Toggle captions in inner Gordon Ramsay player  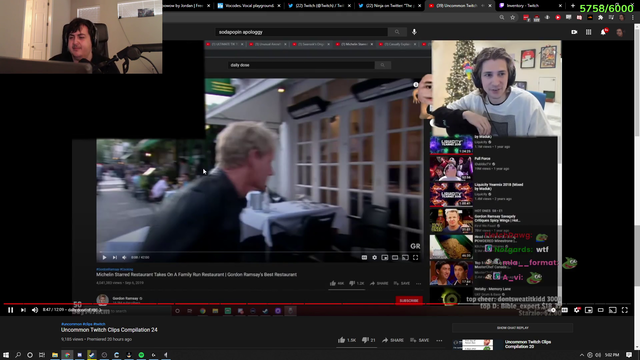tap(364, 258)
